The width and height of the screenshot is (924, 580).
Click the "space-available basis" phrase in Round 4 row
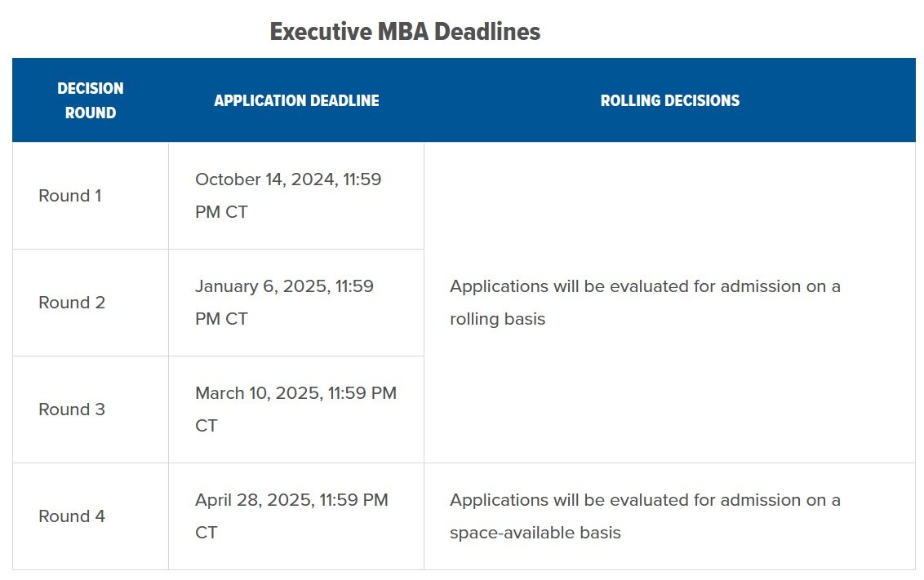(535, 533)
